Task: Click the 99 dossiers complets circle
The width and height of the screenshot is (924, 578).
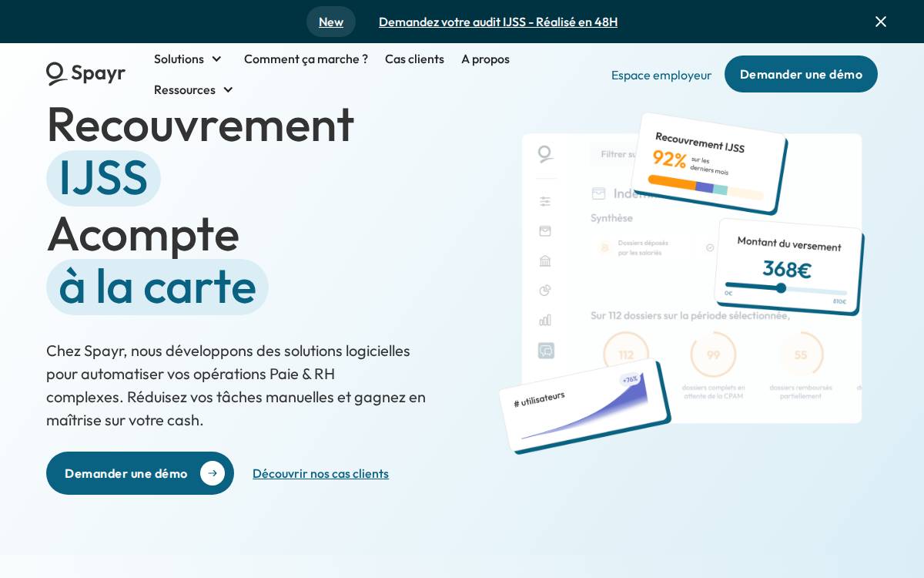Action: (x=713, y=355)
